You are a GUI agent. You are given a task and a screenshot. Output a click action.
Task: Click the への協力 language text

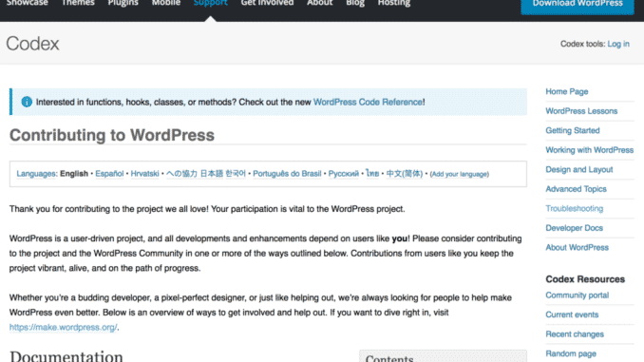pos(181,174)
